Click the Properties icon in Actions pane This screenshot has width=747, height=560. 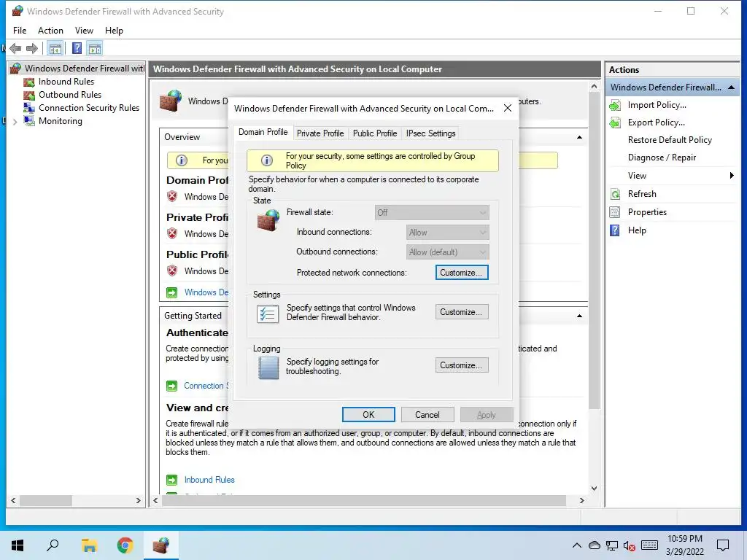tap(615, 212)
